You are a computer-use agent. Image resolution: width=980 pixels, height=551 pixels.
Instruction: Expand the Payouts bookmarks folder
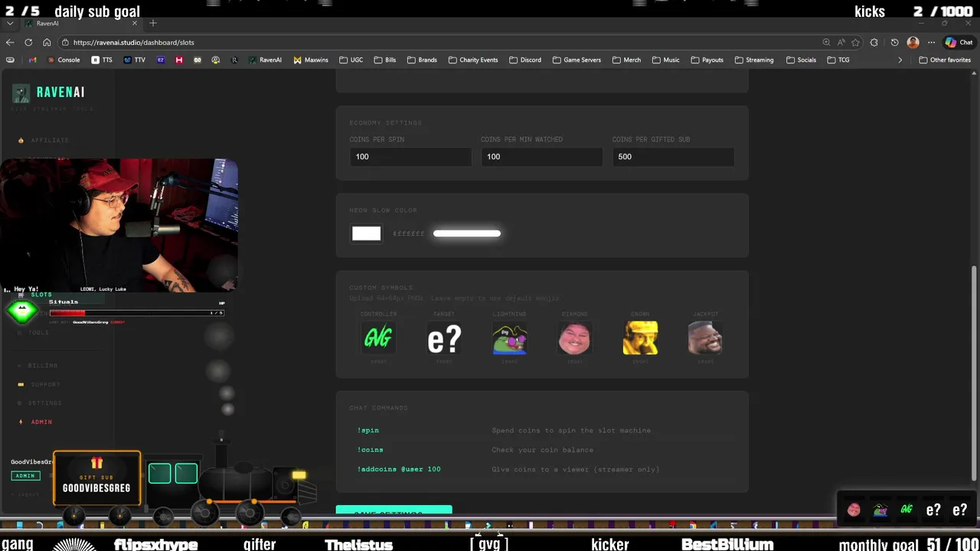[x=707, y=60]
